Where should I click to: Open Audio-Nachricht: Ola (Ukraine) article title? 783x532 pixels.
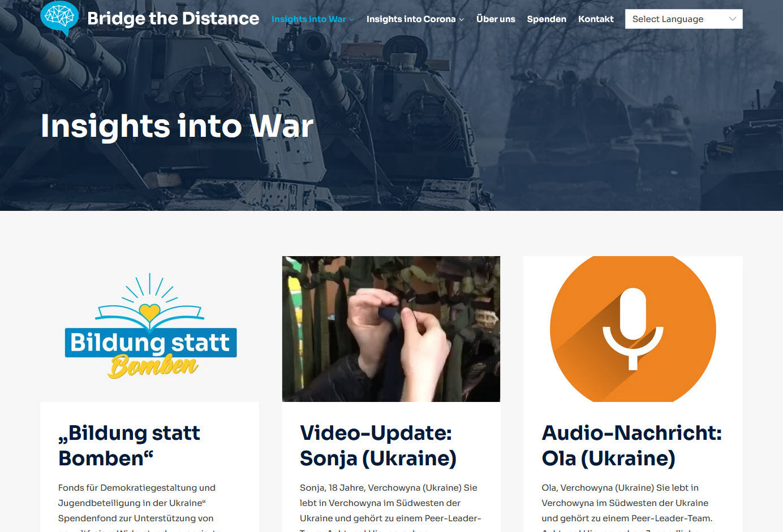coord(631,446)
